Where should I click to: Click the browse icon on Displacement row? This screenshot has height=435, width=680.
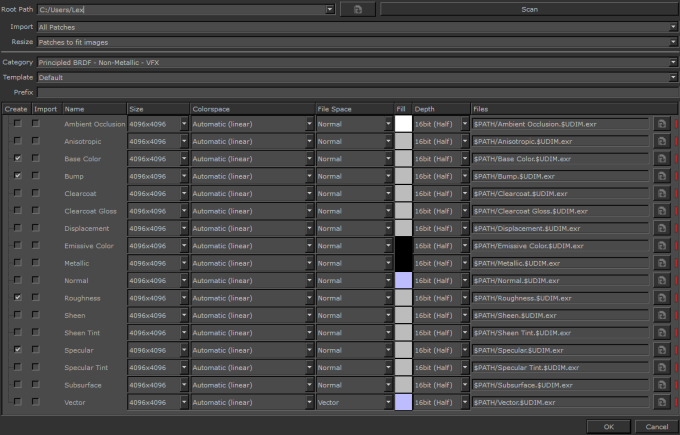coord(662,228)
